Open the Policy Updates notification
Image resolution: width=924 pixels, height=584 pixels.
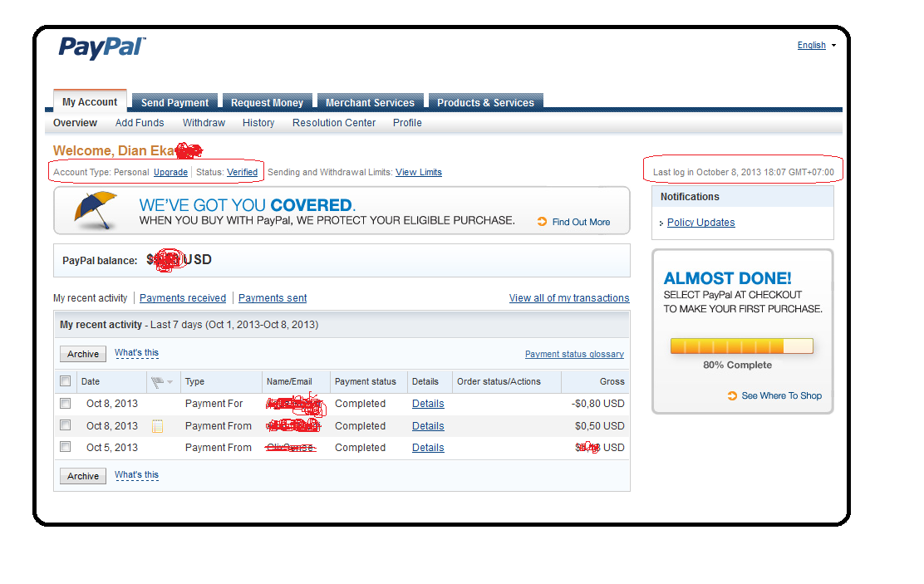click(x=700, y=222)
